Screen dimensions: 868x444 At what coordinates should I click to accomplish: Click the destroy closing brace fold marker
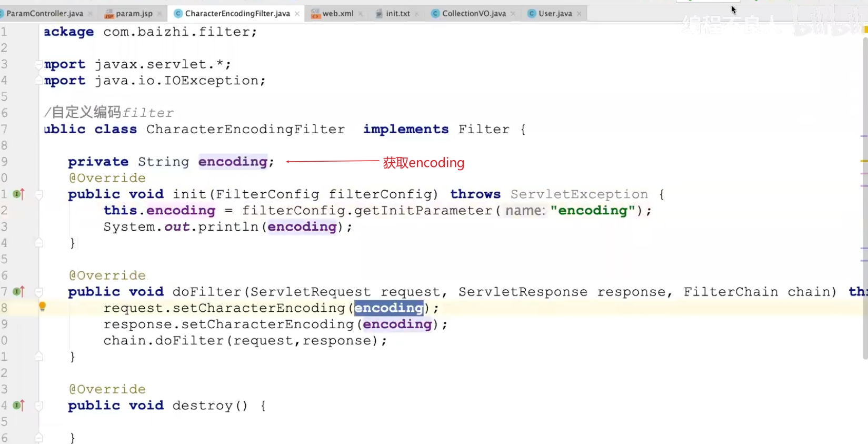pyautogui.click(x=39, y=438)
